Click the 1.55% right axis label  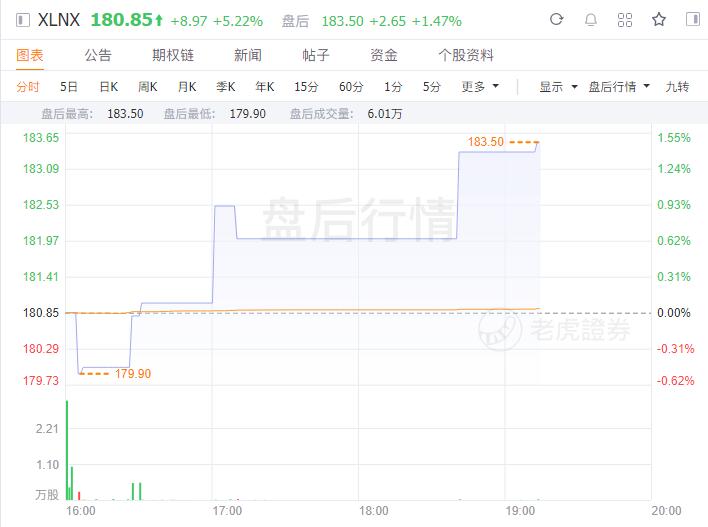click(674, 138)
